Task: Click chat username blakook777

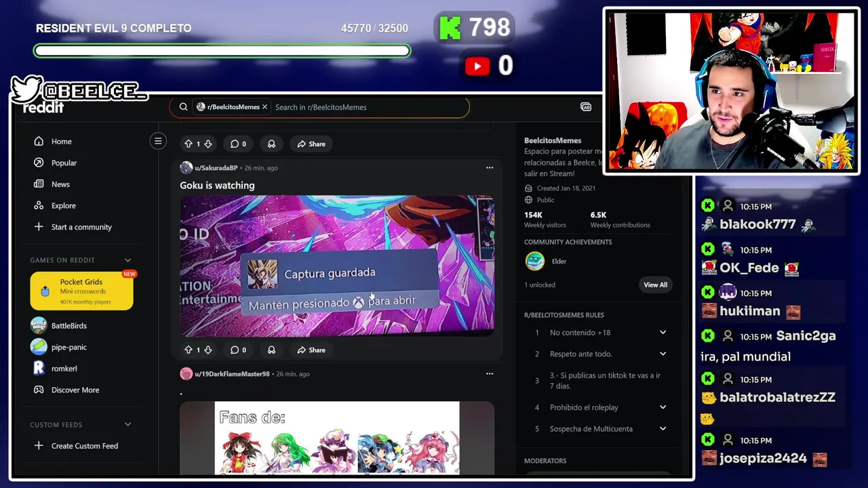Action: point(757,224)
